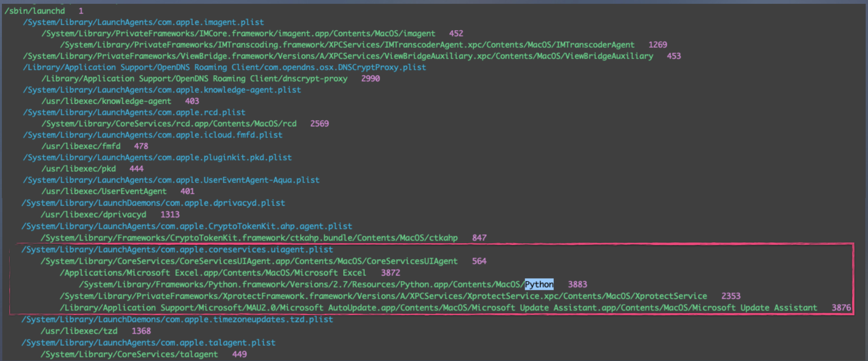Screen dimensions: 868x361
Task: Click PID 449 beside talagent
Action: 240,354
